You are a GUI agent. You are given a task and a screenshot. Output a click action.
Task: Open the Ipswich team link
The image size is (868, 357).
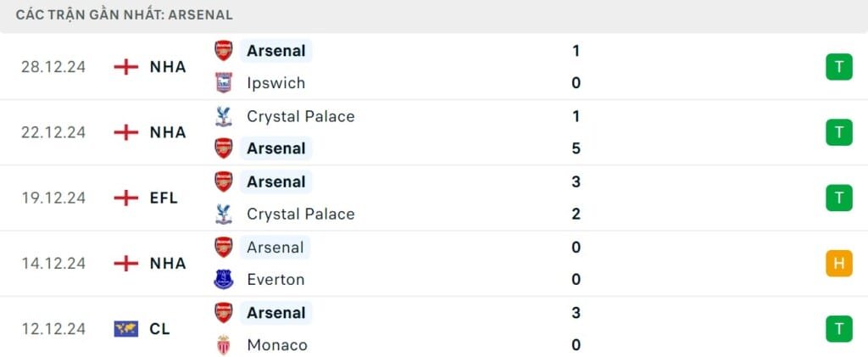click(275, 83)
